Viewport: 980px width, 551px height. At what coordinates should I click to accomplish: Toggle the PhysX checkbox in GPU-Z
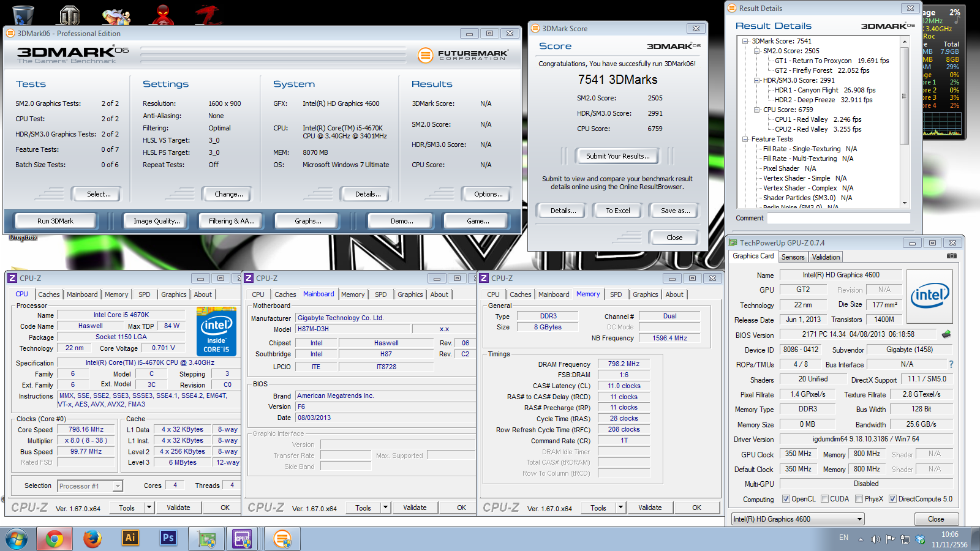tap(859, 499)
